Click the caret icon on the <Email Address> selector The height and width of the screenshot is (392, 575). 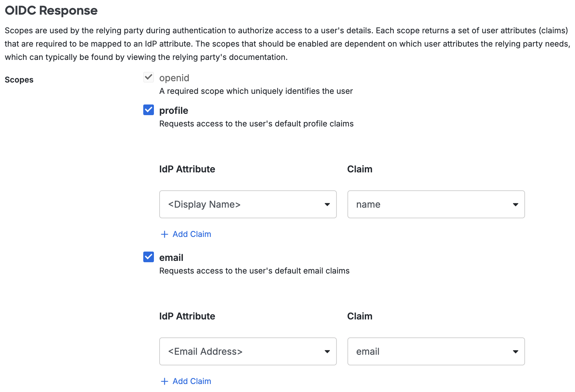[327, 351]
